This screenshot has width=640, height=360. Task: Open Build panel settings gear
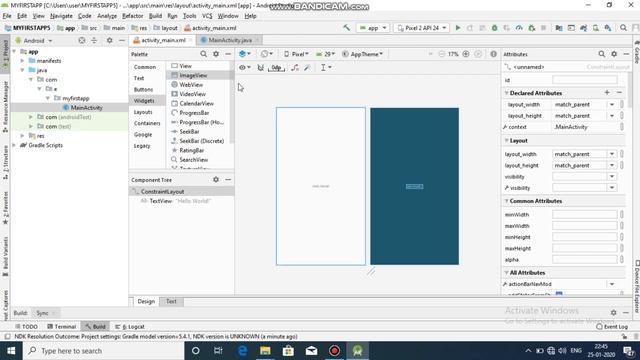(x=613, y=313)
